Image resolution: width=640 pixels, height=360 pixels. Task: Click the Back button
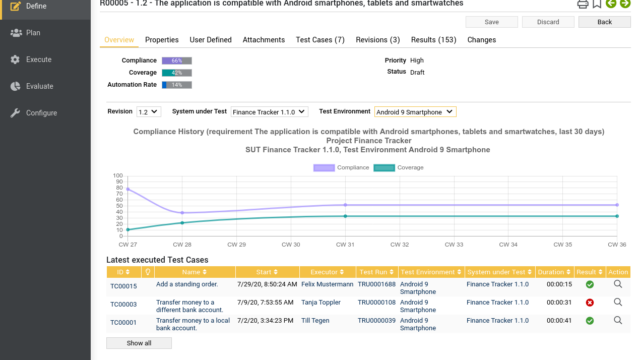point(604,22)
